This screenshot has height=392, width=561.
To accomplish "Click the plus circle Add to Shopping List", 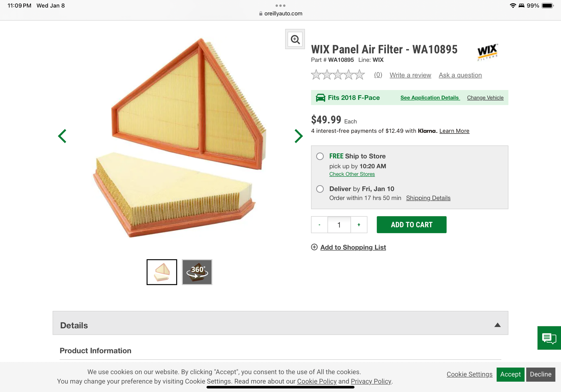I will pos(314,247).
